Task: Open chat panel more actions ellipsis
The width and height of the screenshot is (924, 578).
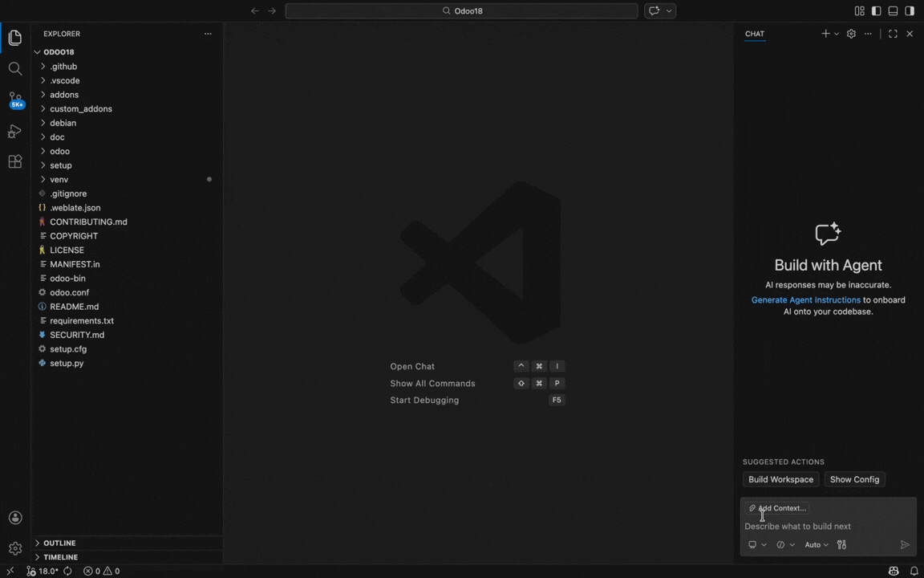Action: (868, 34)
